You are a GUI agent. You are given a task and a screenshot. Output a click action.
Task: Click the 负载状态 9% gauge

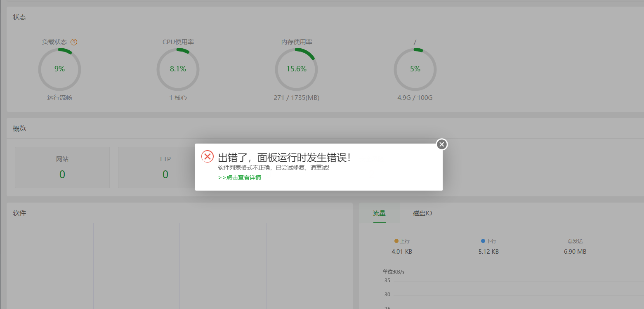pyautogui.click(x=59, y=69)
